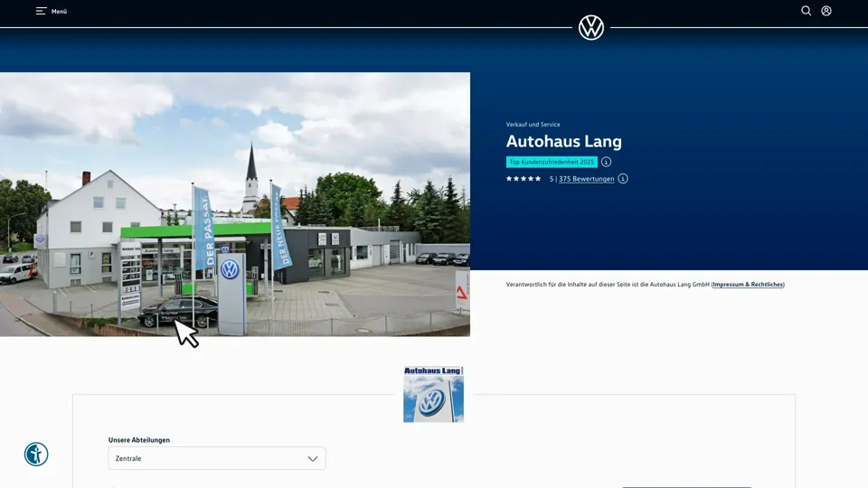Viewport: 868px width, 488px height.
Task: Click the Verkauf und Service text
Action: click(533, 125)
